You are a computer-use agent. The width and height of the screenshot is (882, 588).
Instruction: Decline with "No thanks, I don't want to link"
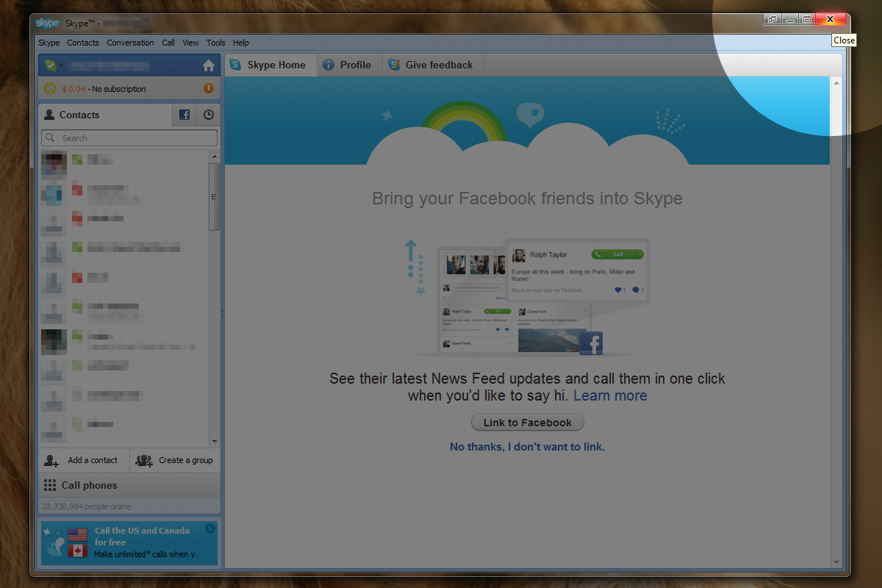coord(527,447)
